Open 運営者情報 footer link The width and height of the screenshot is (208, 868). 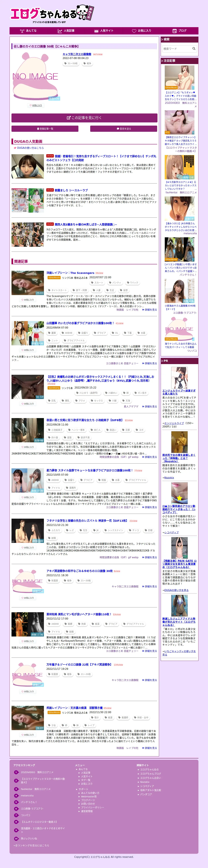87,811
